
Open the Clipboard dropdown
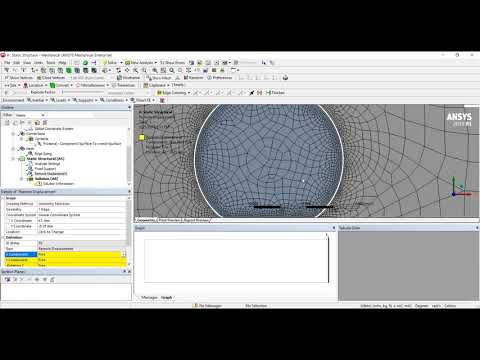point(157,85)
